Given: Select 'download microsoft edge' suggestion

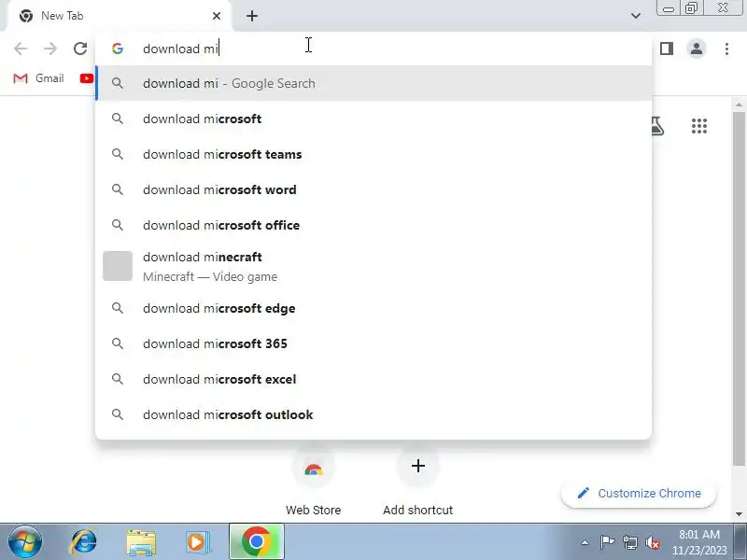Looking at the screenshot, I should click(x=373, y=308).
